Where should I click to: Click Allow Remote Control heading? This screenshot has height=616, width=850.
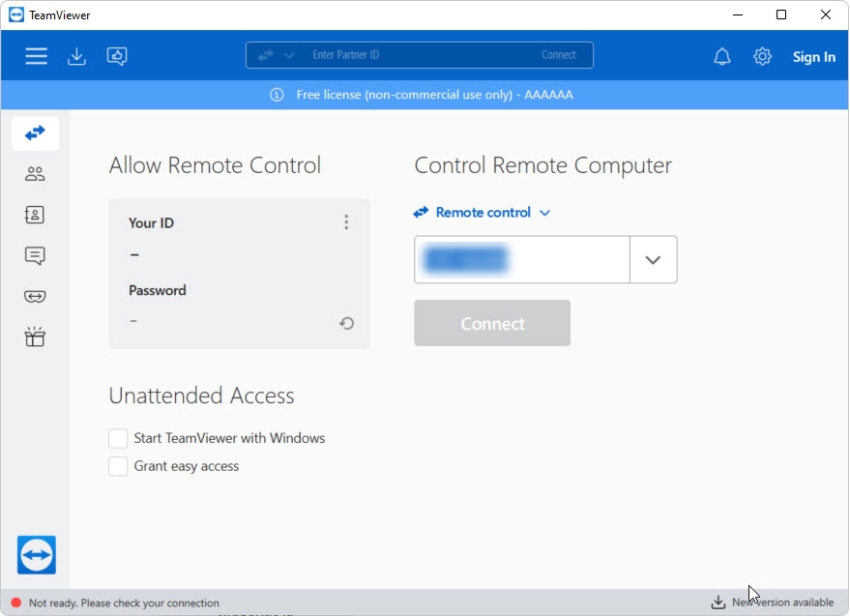[215, 165]
